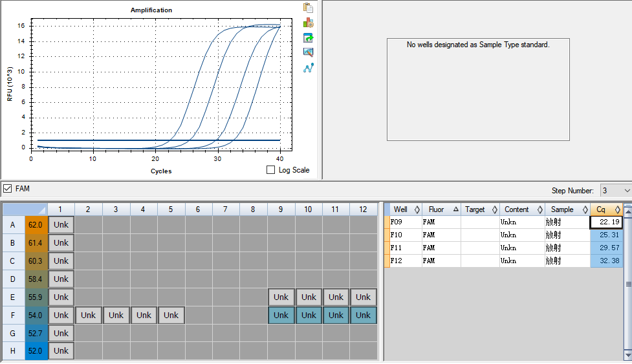Click plate well E1 Unk
Image resolution: width=632 pixels, height=364 pixels.
point(61,297)
